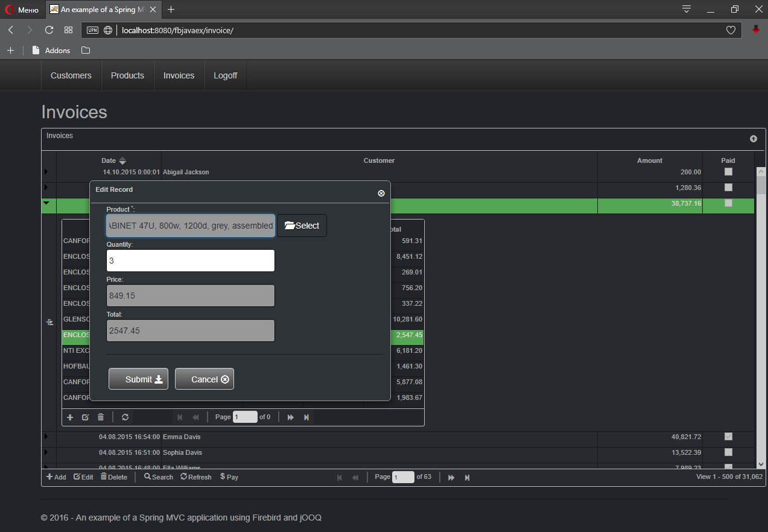Expand the Emma Davis invoice row
This screenshot has height=532, width=768.
[x=46, y=436]
